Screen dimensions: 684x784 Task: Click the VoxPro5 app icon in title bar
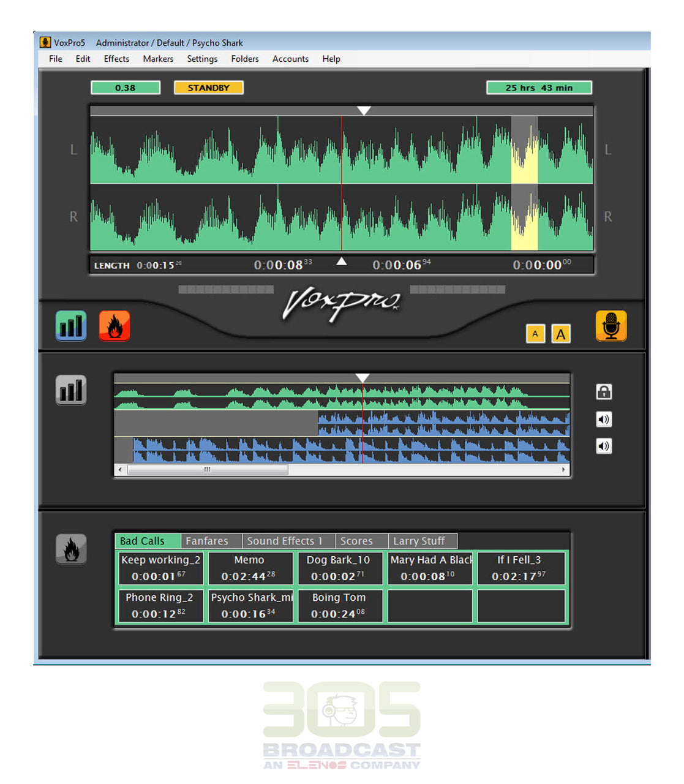(x=45, y=42)
